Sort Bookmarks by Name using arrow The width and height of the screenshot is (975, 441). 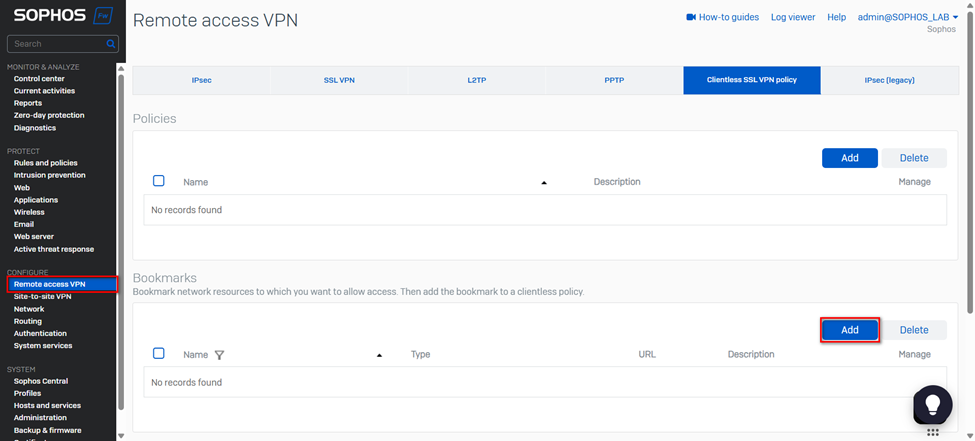(379, 355)
